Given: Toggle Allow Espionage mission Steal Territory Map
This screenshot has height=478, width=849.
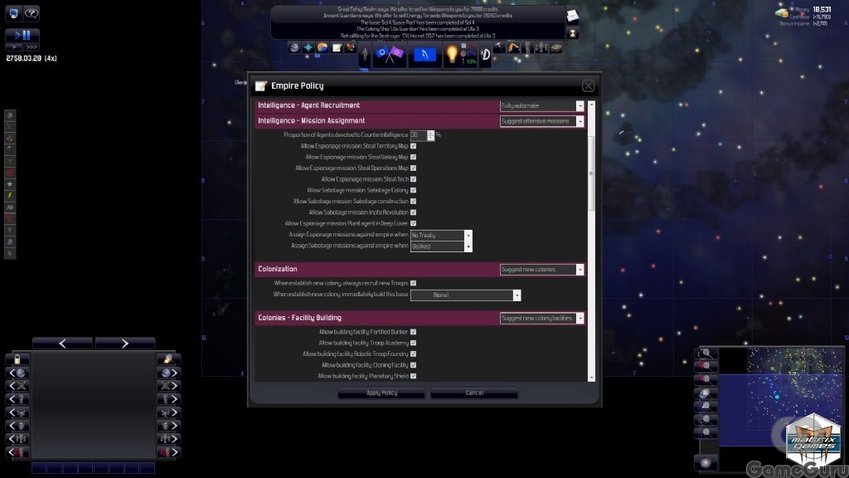Looking at the screenshot, I should (413, 146).
